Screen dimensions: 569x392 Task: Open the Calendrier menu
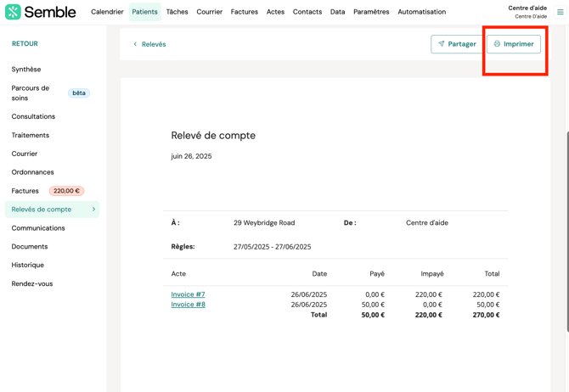pyautogui.click(x=107, y=12)
